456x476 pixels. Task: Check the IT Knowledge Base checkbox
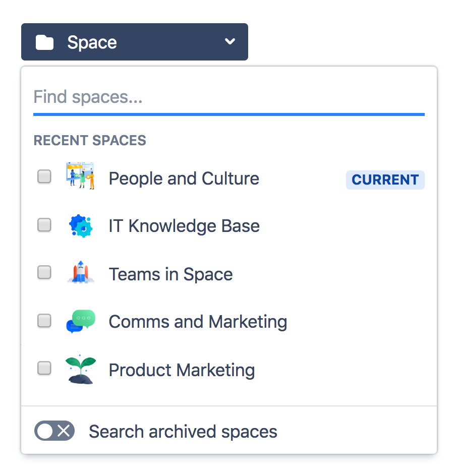pos(44,225)
